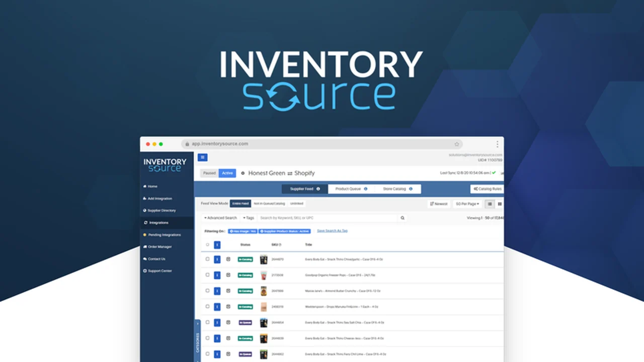This screenshot has width=644, height=362.
Task: Click the Contact Us sidebar icon
Action: pos(144,259)
